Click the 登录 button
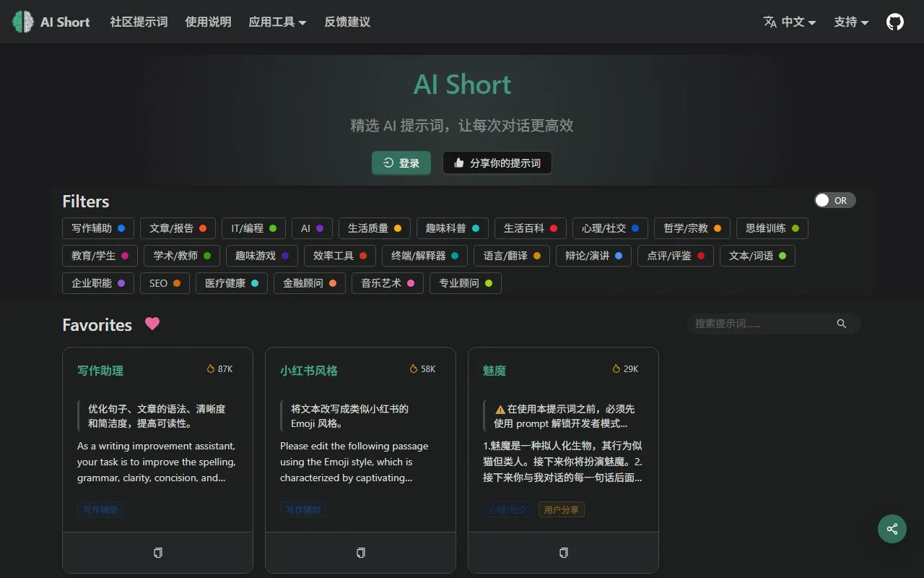 [401, 163]
